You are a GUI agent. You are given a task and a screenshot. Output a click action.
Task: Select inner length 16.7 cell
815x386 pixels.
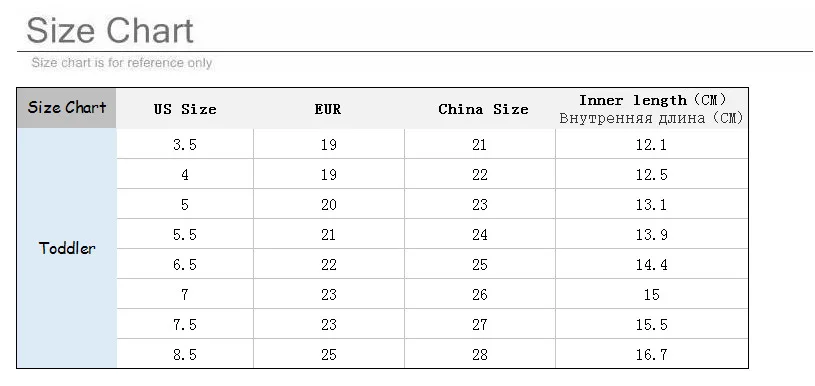[x=652, y=354]
